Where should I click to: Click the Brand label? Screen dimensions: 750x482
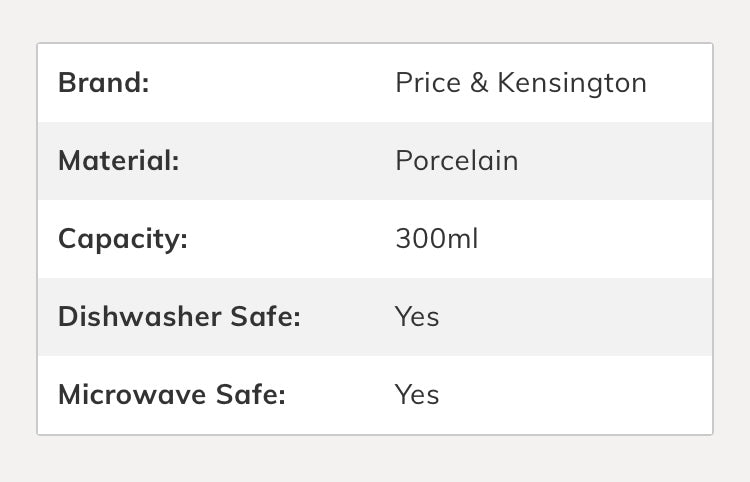coord(103,82)
